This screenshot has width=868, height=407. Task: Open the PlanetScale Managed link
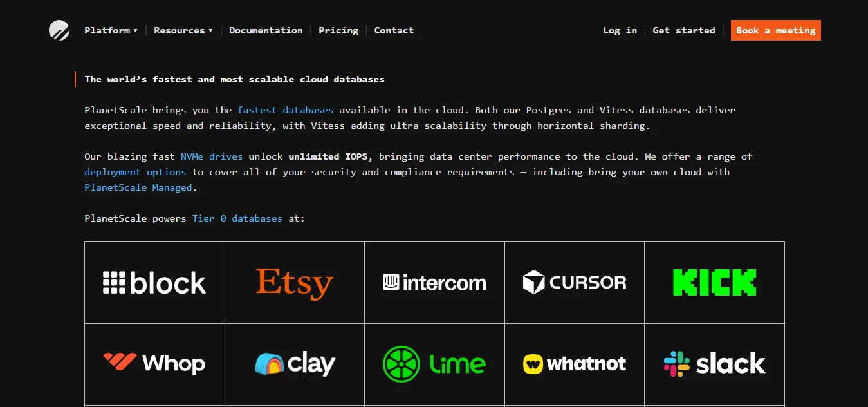point(138,187)
